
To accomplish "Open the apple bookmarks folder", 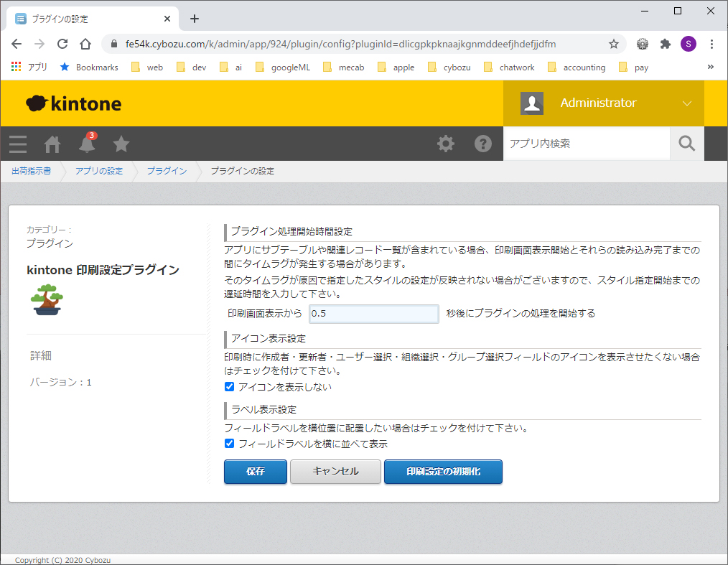I will pos(396,67).
